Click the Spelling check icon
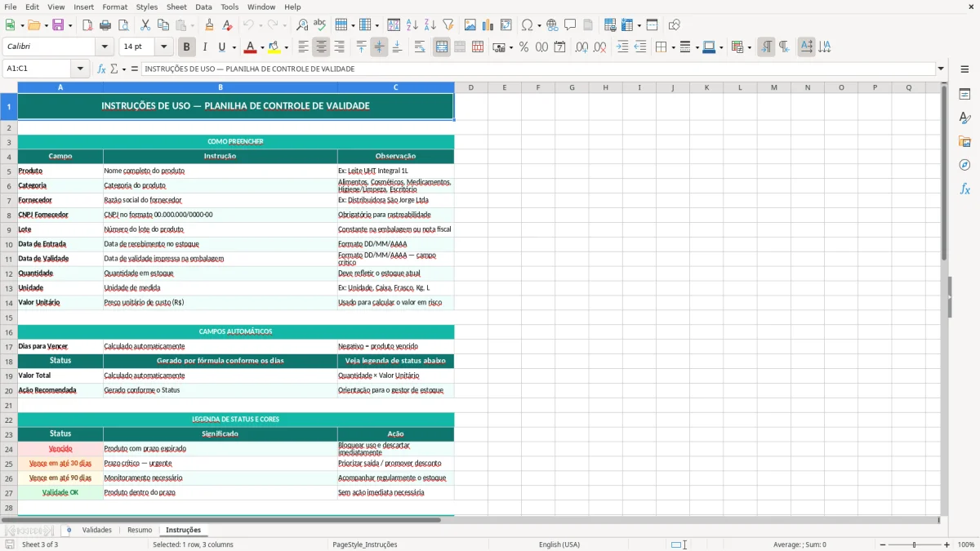 point(320,25)
